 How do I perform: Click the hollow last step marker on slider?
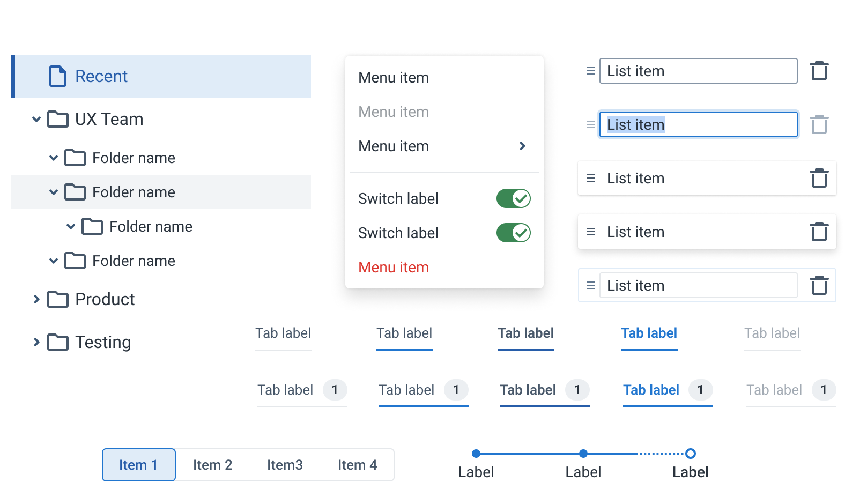pyautogui.click(x=691, y=454)
